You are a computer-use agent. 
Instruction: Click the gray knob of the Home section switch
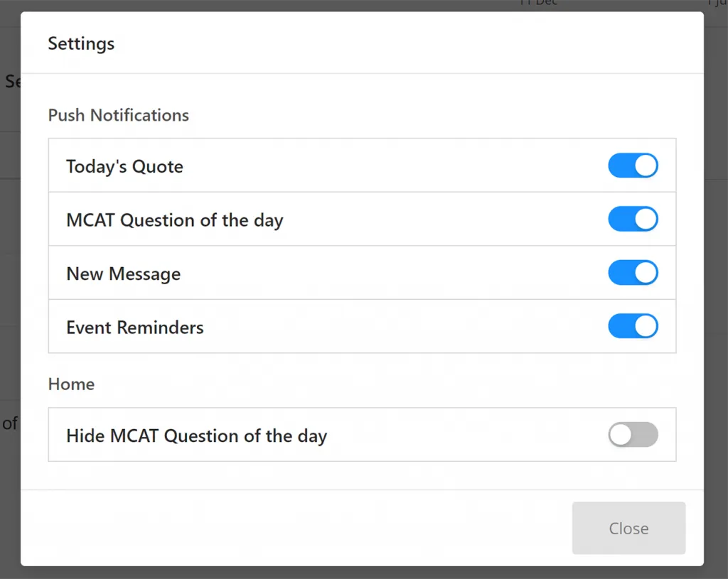click(621, 435)
